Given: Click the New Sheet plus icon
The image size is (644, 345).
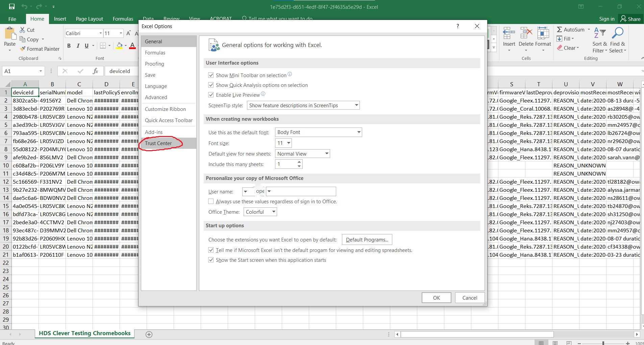Looking at the screenshot, I should point(149,334).
